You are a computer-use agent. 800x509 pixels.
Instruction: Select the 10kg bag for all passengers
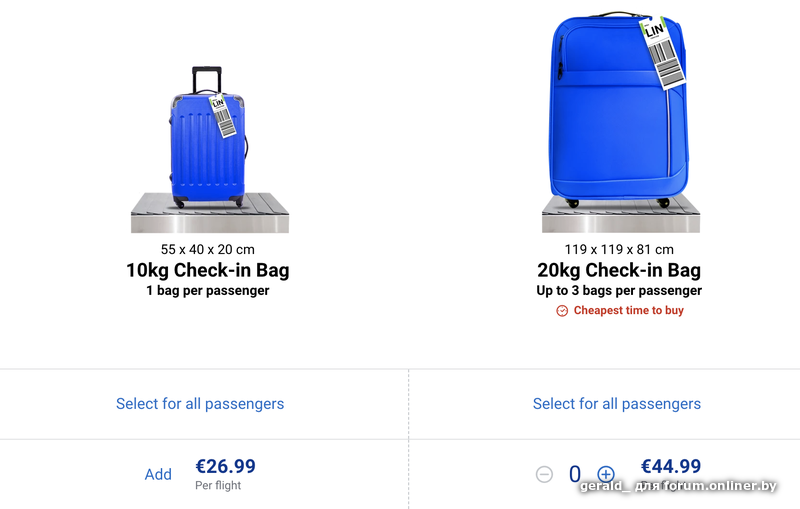(200, 404)
